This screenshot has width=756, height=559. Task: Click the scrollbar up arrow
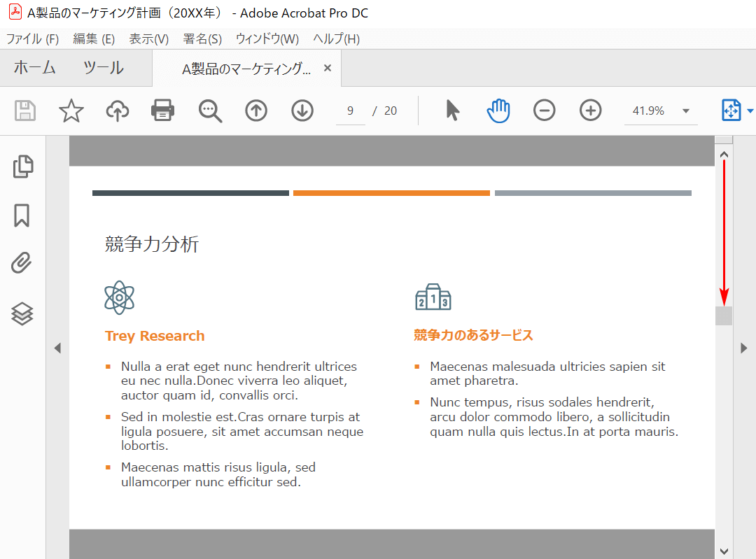[724, 155]
